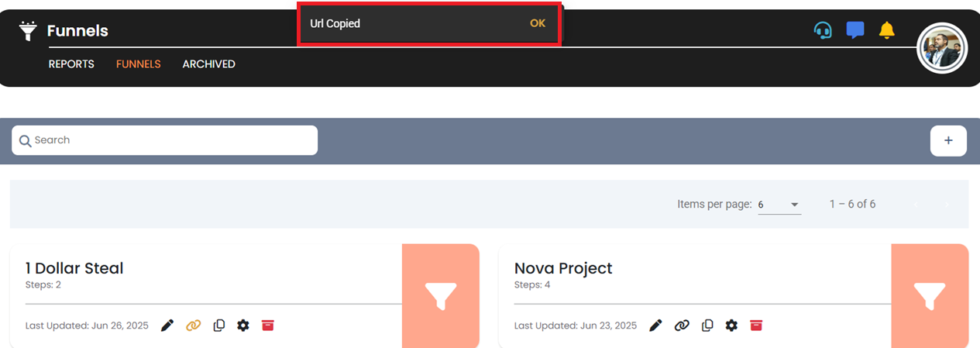Click the edit pencil for 1 Dollar Steal
980x348 pixels.
click(x=167, y=326)
